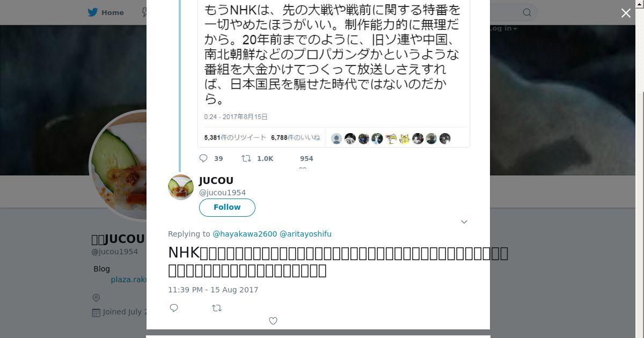Follow the JUCOU account
This screenshot has width=644, height=338.
[x=227, y=207]
